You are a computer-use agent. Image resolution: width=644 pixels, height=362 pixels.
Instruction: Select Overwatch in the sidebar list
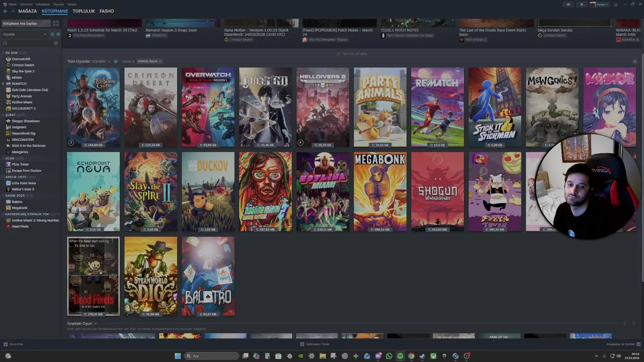click(21, 59)
